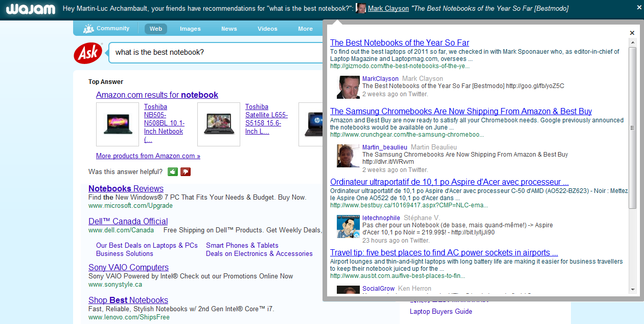This screenshot has height=324, width=644.
Task: Click the www.microsoft.com/Upgrade URL
Action: (x=130, y=206)
